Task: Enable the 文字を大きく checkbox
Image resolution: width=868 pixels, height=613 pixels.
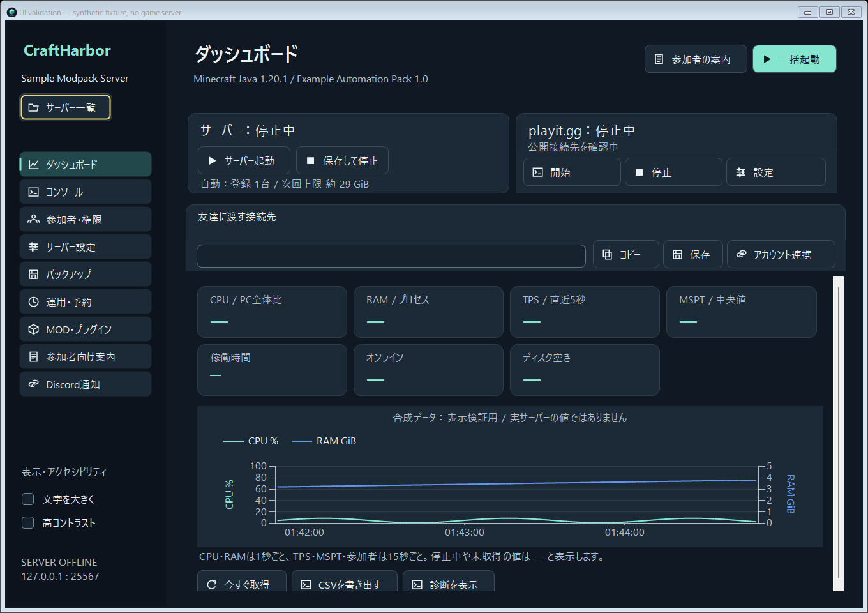Action: tap(28, 499)
